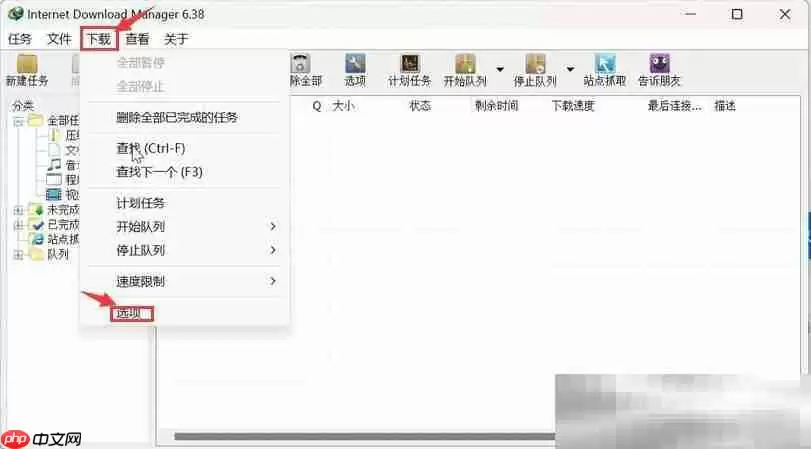Select the video category icon
The height and width of the screenshot is (449, 811).
(54, 194)
